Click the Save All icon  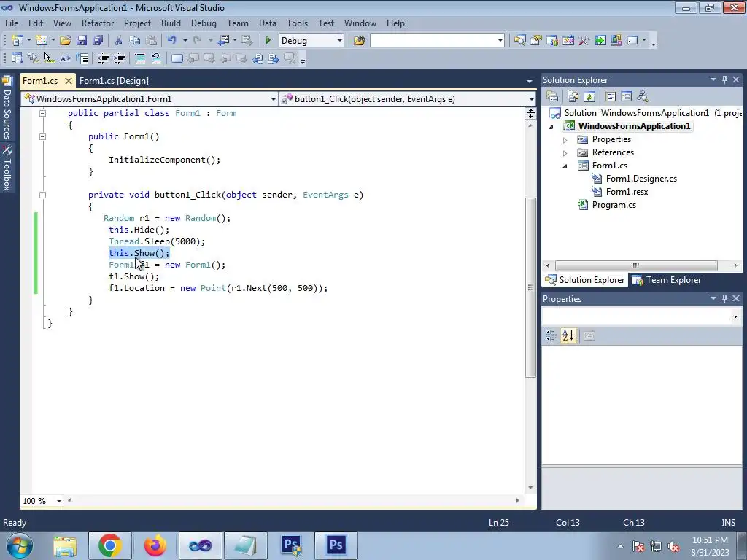[x=98, y=41]
